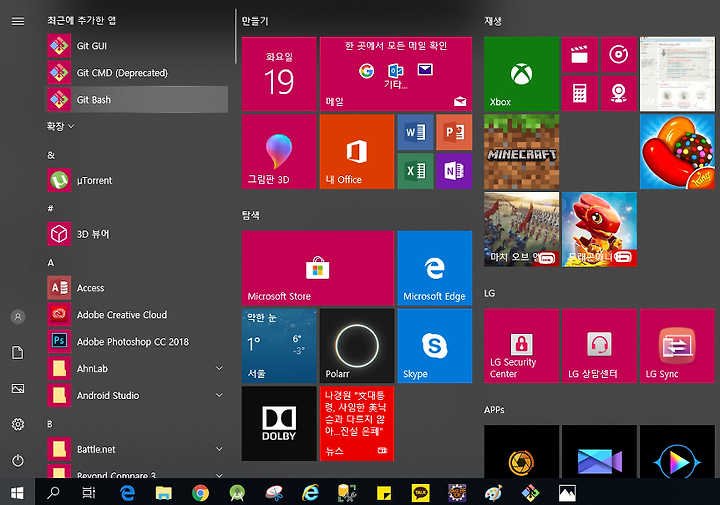Launch the dragon game tile
The image size is (720, 505).
(x=599, y=229)
